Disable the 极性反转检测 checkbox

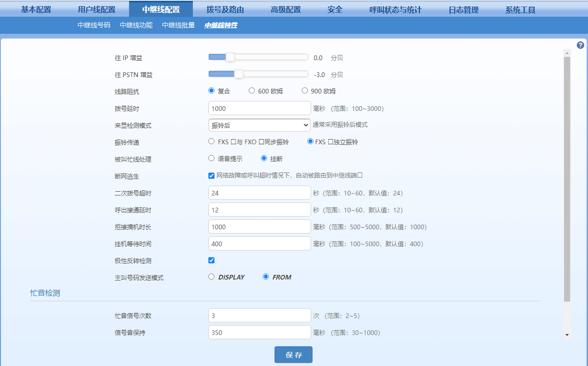click(211, 260)
